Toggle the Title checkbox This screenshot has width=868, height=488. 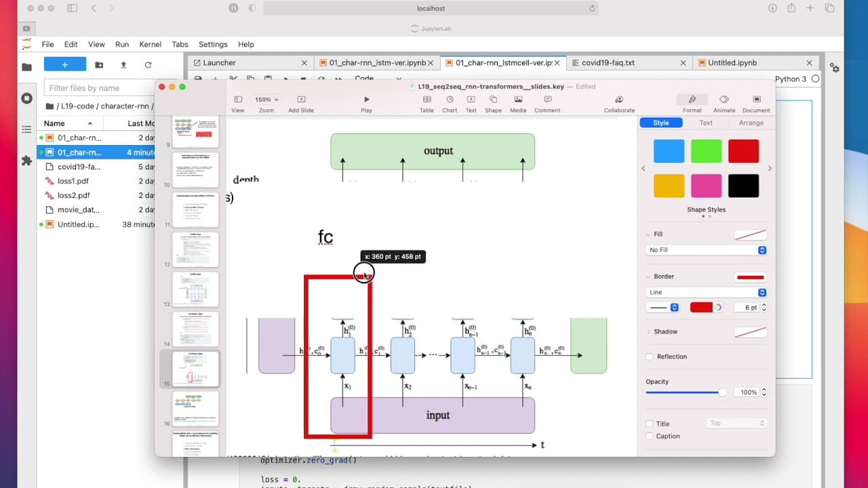pos(650,424)
